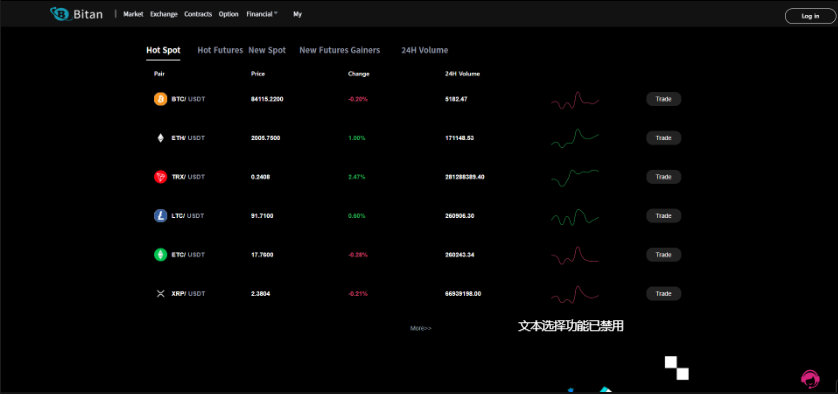Click Trade for BTC/USDT
This screenshot has width=838, height=394.
664,99
